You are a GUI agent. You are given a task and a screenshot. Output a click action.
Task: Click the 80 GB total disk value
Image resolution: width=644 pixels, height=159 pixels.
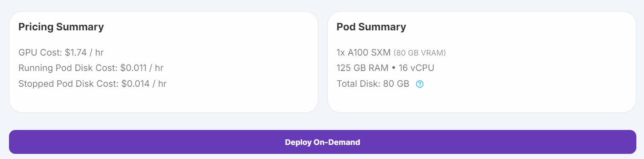[396, 83]
